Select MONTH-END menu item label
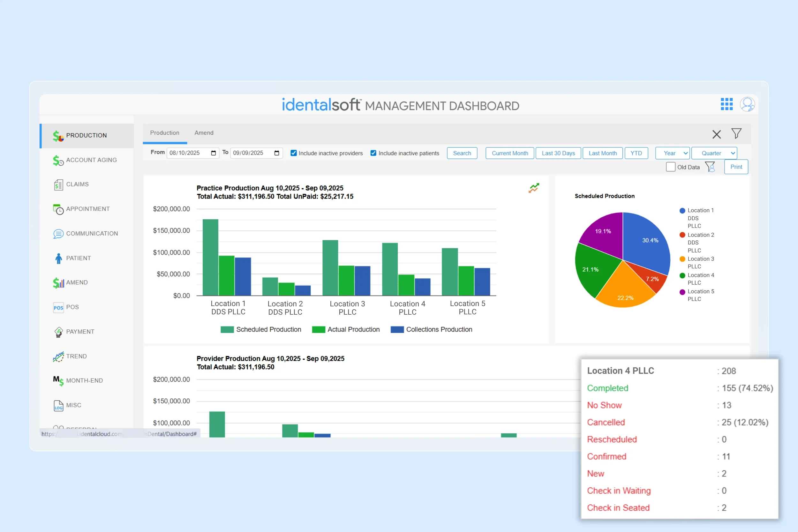The height and width of the screenshot is (532, 798). [x=85, y=380]
